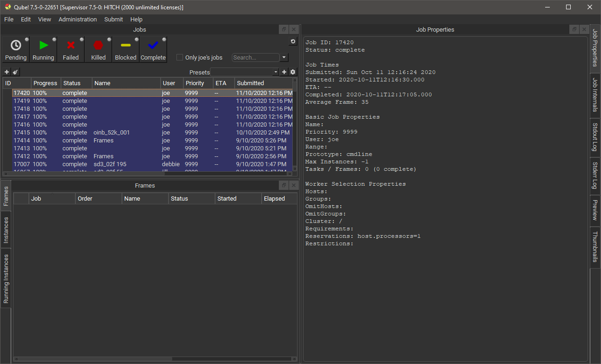The height and width of the screenshot is (364, 601).
Task: Open the Submit menu
Action: click(114, 20)
